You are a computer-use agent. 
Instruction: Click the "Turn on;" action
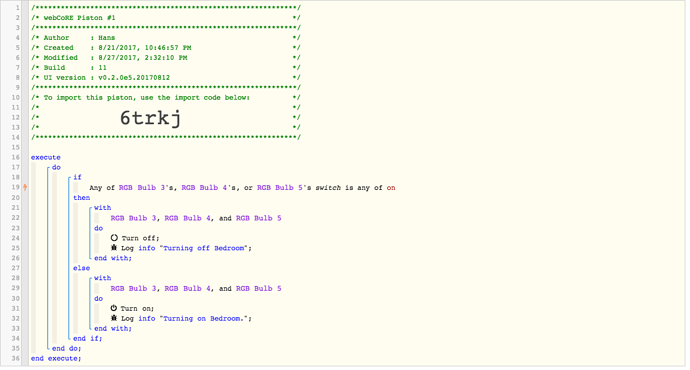[x=137, y=308]
